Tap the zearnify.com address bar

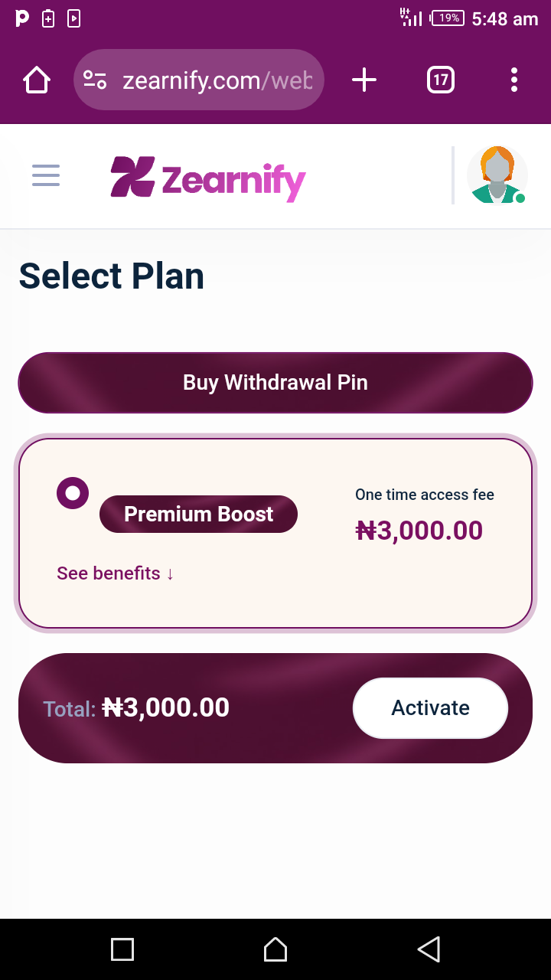[217, 80]
